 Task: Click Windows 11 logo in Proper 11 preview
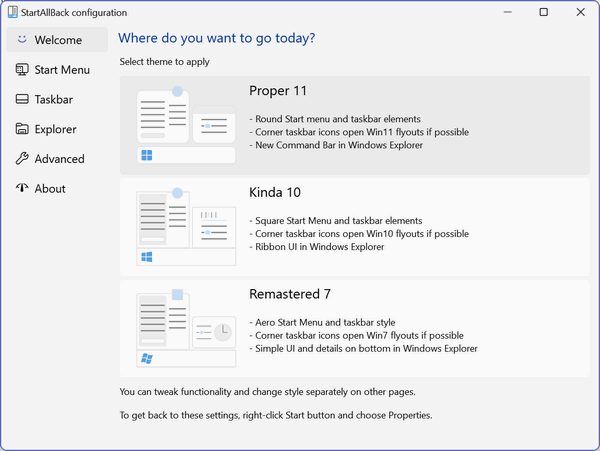pyautogui.click(x=147, y=155)
